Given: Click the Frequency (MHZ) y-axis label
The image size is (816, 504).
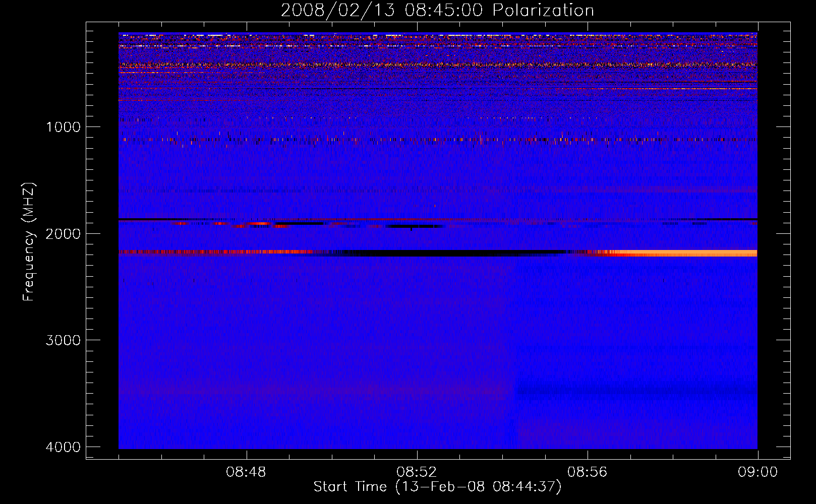Looking at the screenshot, I should tap(29, 242).
